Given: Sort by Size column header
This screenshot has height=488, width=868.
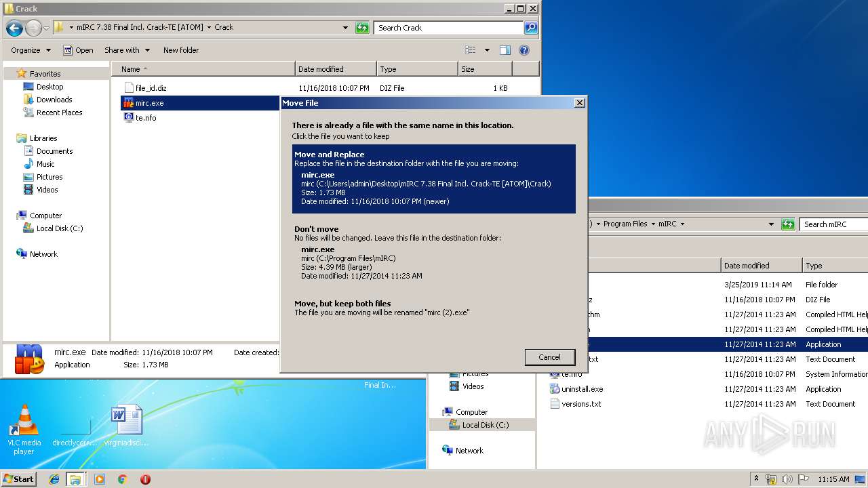Looking at the screenshot, I should pos(485,69).
